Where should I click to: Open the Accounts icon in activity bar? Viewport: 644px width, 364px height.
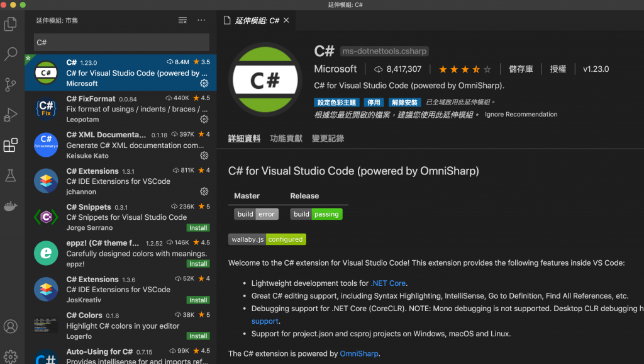click(x=10, y=327)
